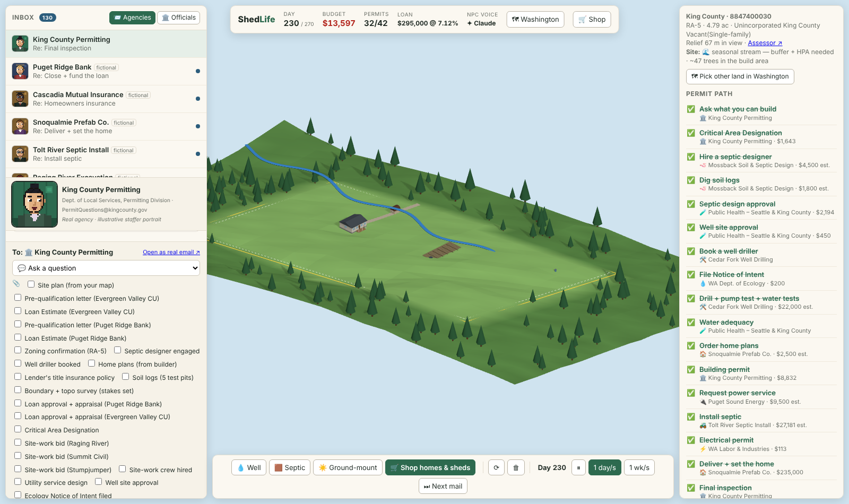Open the Shop button in top bar

click(x=592, y=19)
